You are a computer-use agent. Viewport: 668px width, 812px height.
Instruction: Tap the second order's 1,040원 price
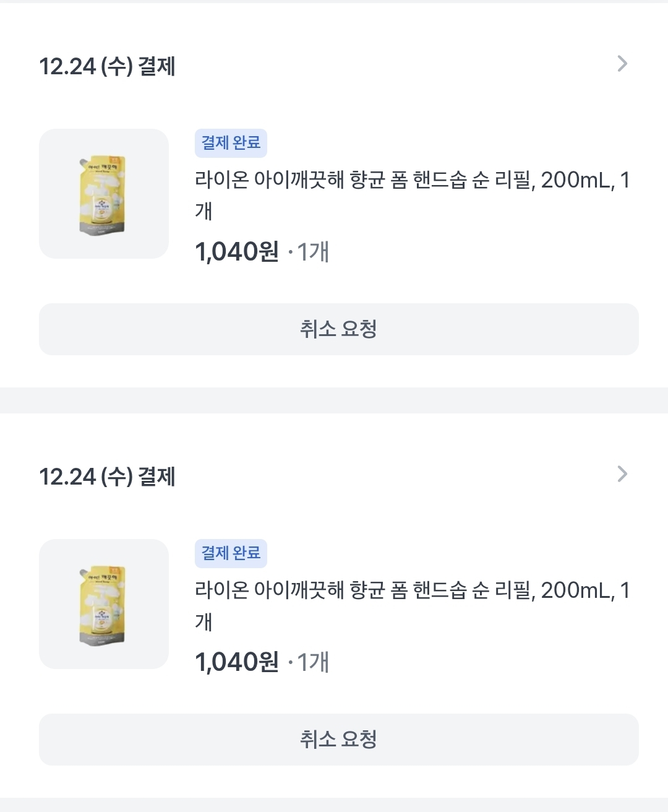[x=237, y=662]
